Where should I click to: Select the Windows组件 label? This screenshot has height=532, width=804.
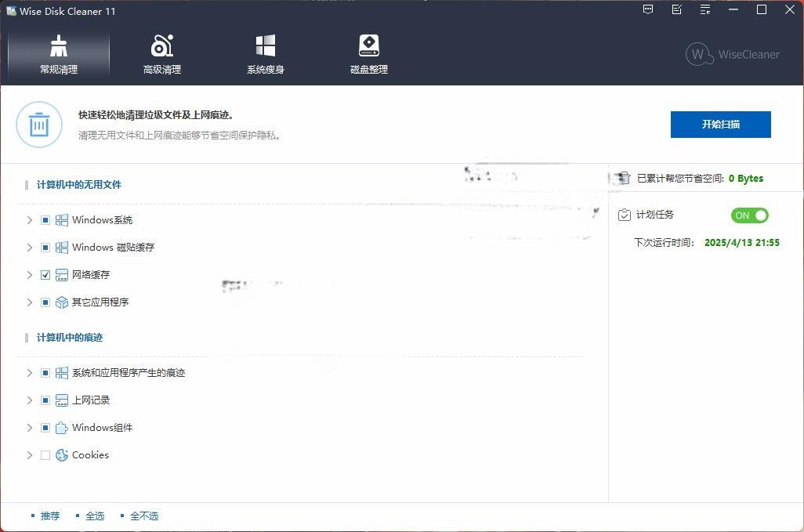click(x=102, y=428)
